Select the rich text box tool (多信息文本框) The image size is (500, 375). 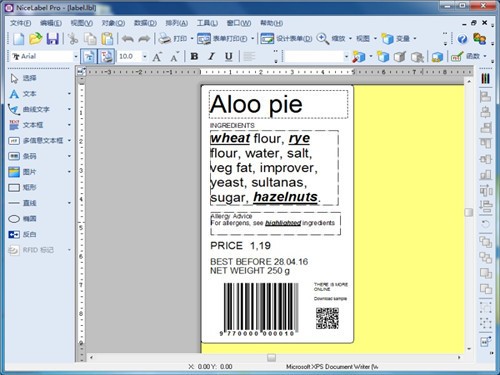pos(36,141)
